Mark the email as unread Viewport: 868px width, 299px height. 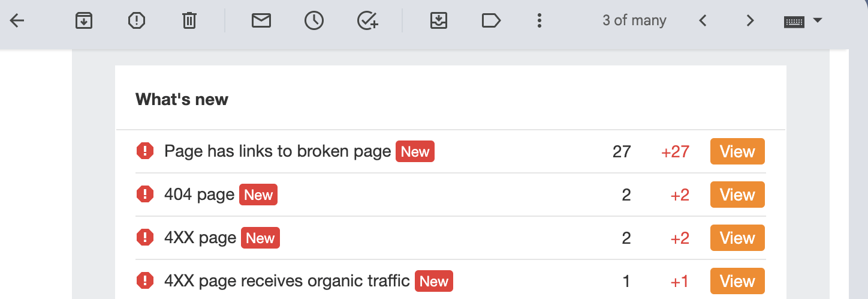coord(261,21)
